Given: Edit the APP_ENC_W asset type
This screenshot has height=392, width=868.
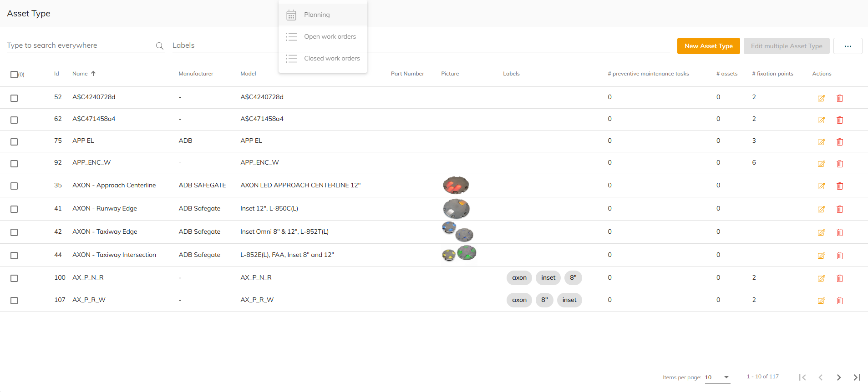Looking at the screenshot, I should 821,164.
